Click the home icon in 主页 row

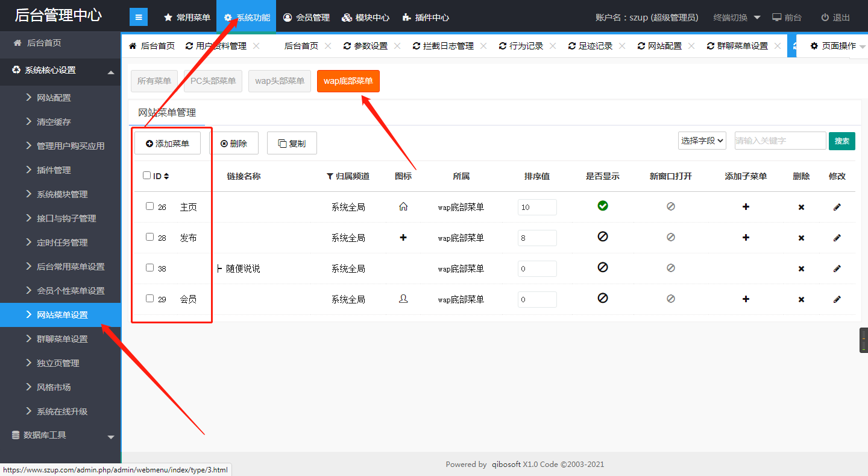pos(403,206)
